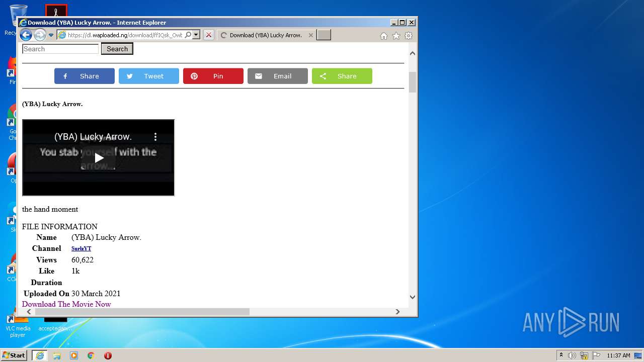Show hidden system tray icons
Screen dimensions: 644x362
tap(561, 355)
